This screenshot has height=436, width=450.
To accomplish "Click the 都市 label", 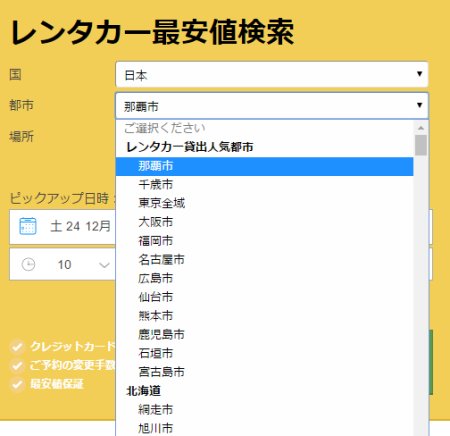I will click(x=21, y=106).
